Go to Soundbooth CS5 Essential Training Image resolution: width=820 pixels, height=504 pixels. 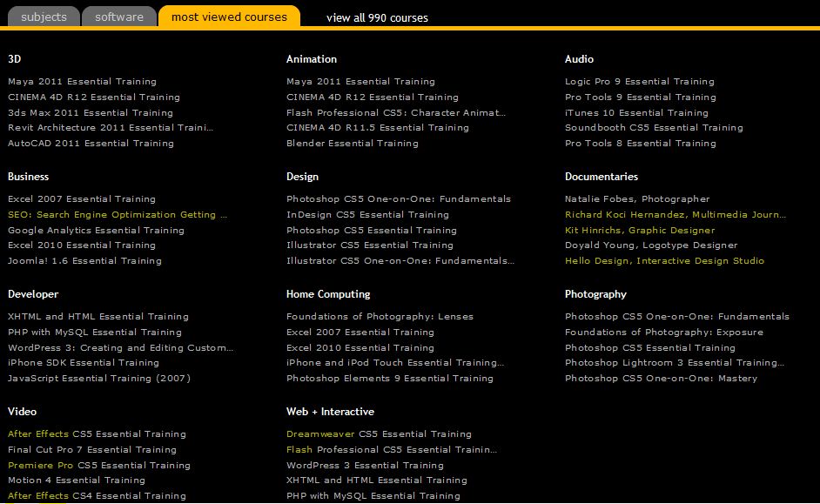tap(654, 128)
